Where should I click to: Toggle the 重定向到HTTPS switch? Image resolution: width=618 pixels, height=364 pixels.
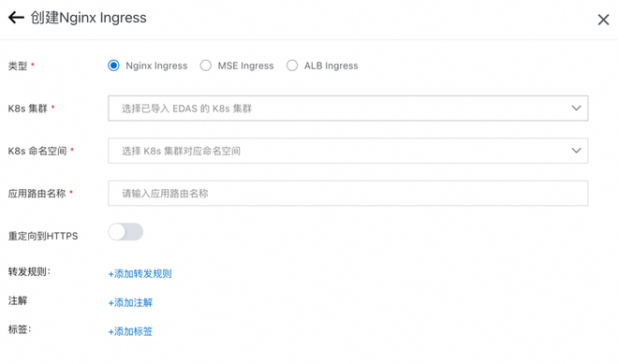click(125, 232)
